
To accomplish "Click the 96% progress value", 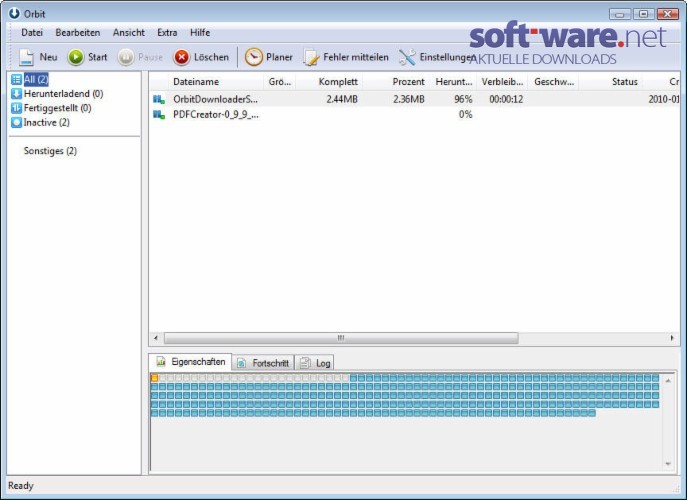I will (463, 99).
